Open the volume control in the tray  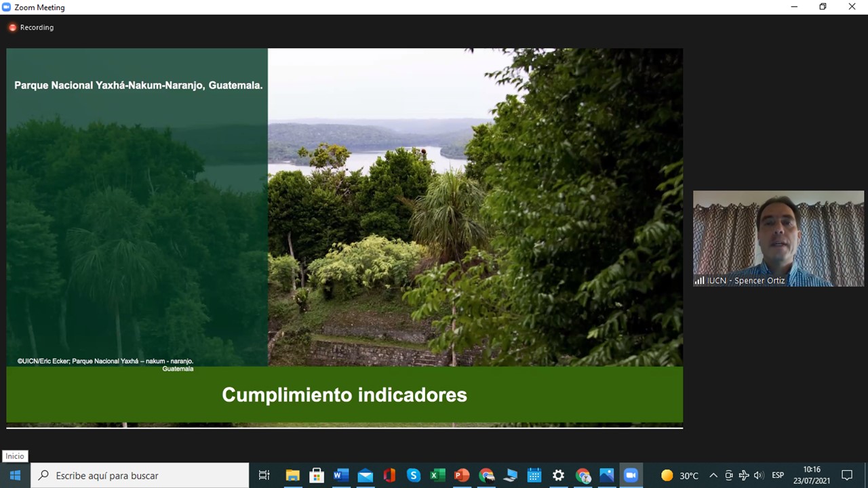759,475
